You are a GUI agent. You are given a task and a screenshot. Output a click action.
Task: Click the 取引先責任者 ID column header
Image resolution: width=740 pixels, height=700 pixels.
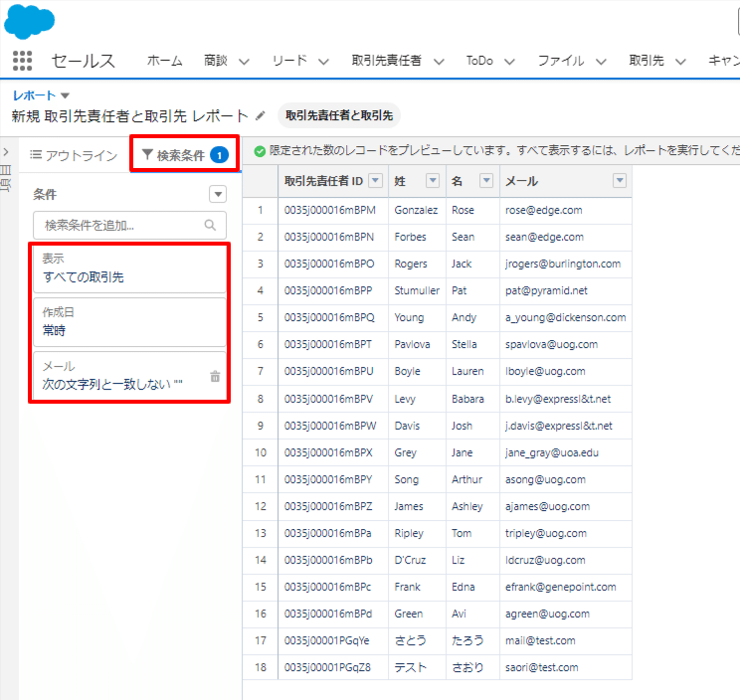(333, 181)
